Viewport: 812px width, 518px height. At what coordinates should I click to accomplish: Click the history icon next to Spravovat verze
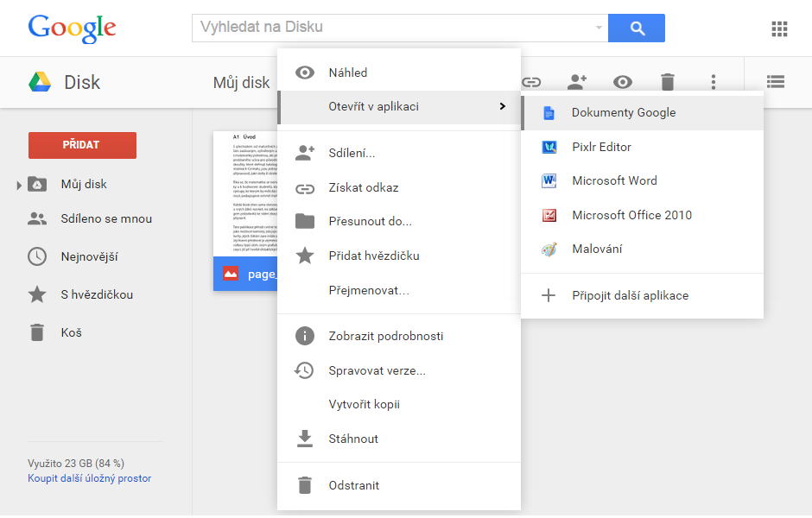(x=304, y=370)
